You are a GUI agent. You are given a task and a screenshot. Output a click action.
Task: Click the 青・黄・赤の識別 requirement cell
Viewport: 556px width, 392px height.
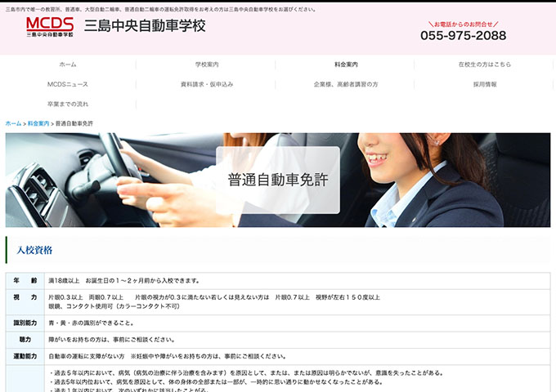pos(297,323)
